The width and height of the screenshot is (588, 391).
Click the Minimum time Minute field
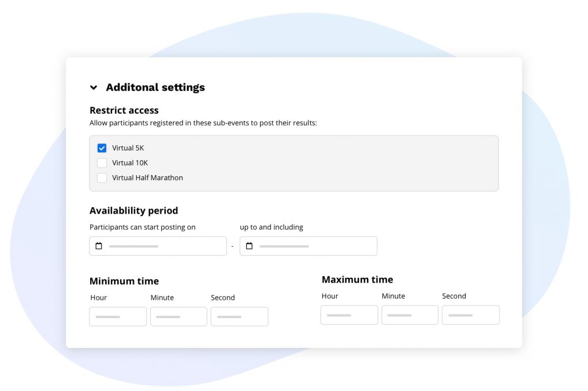click(179, 317)
